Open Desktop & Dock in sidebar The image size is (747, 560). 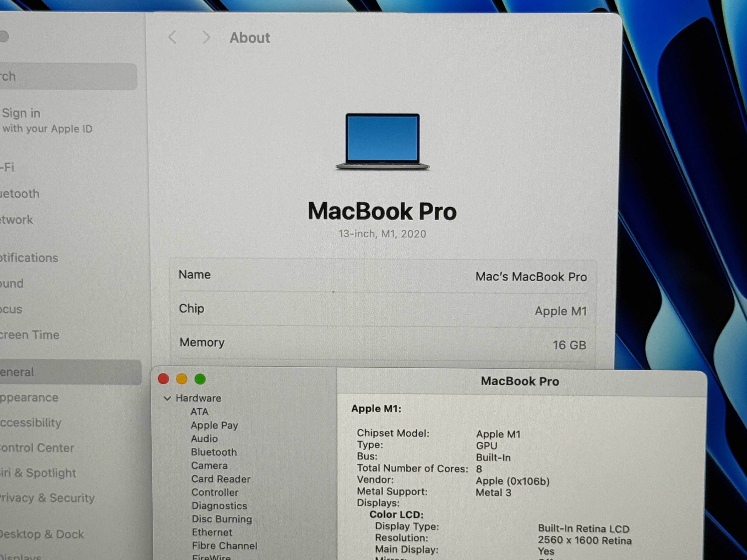point(42,534)
